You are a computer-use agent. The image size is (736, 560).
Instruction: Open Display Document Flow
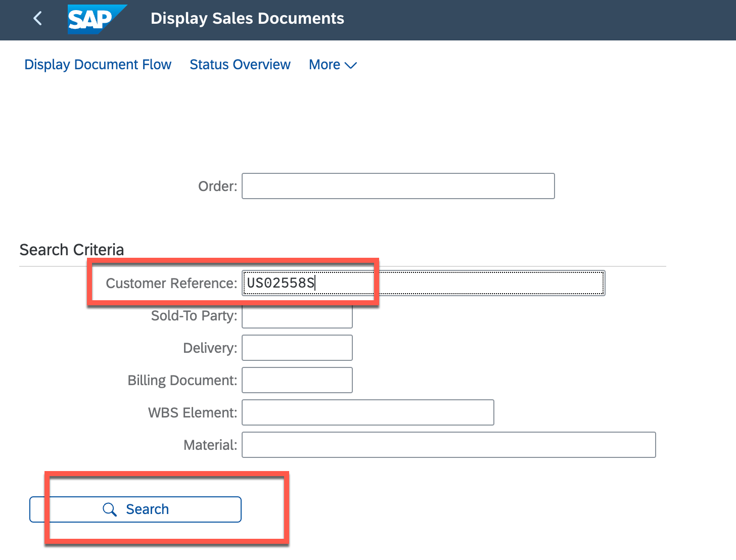[98, 65]
